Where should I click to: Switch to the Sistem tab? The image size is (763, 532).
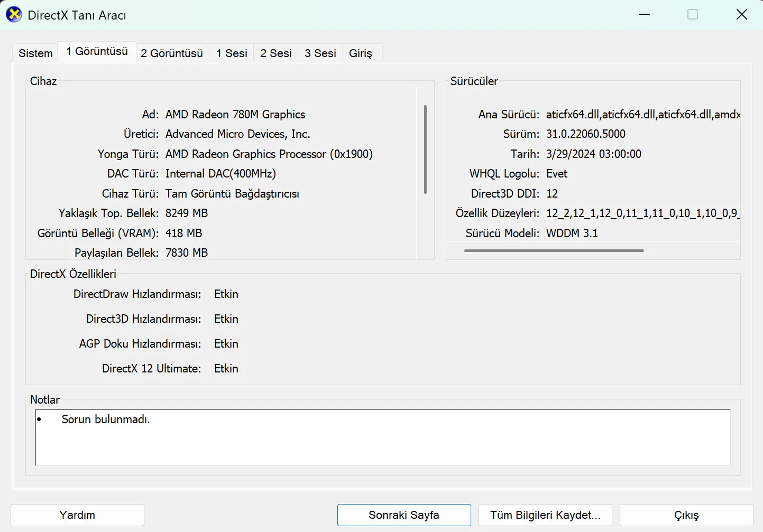35,53
